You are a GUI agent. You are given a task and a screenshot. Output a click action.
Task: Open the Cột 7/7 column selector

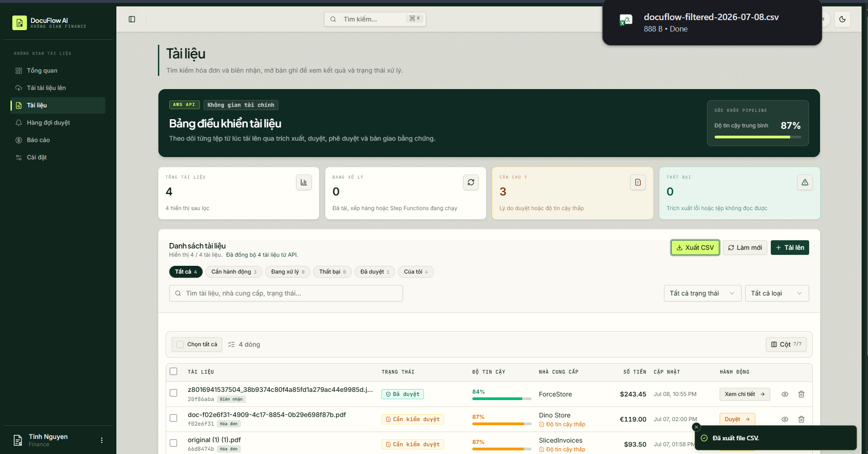coord(786,344)
